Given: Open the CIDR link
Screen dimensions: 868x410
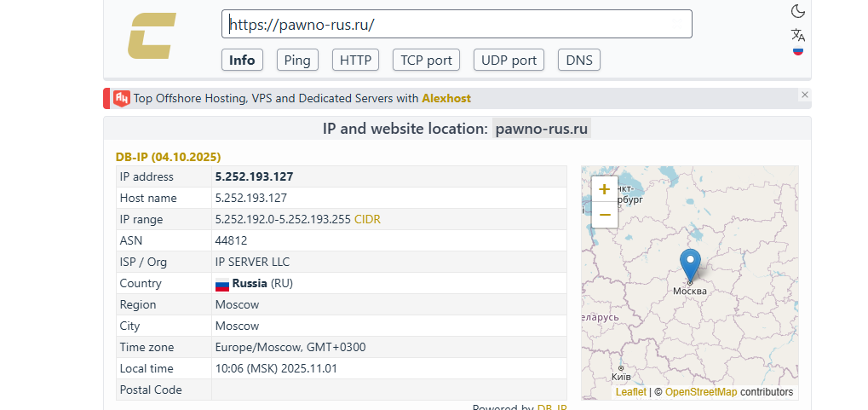Looking at the screenshot, I should [367, 219].
